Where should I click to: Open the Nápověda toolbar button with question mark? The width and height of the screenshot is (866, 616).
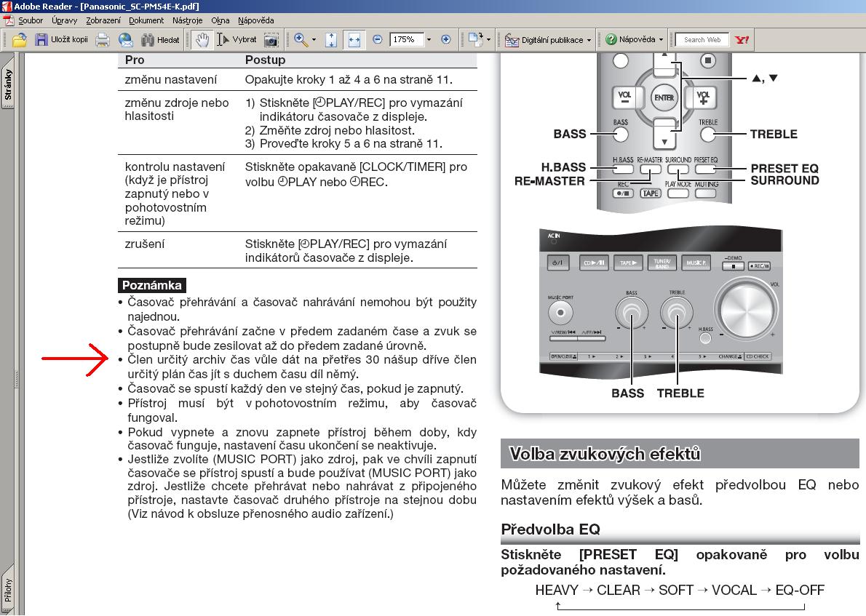coord(634,40)
